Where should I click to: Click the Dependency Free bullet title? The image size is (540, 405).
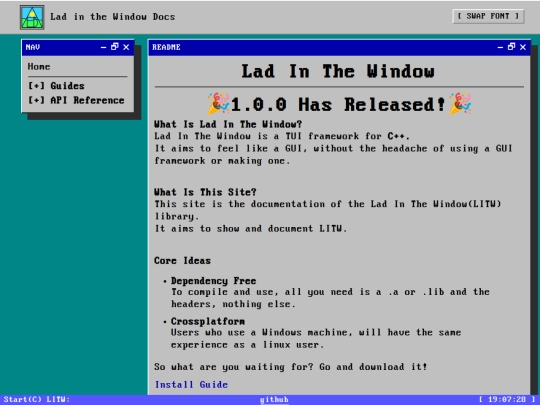click(214, 281)
